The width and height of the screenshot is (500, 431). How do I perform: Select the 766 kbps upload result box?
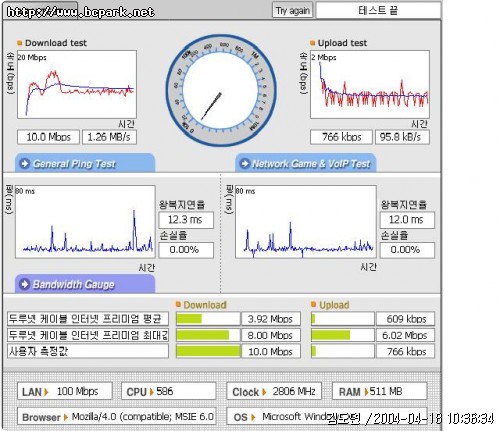[x=341, y=137]
